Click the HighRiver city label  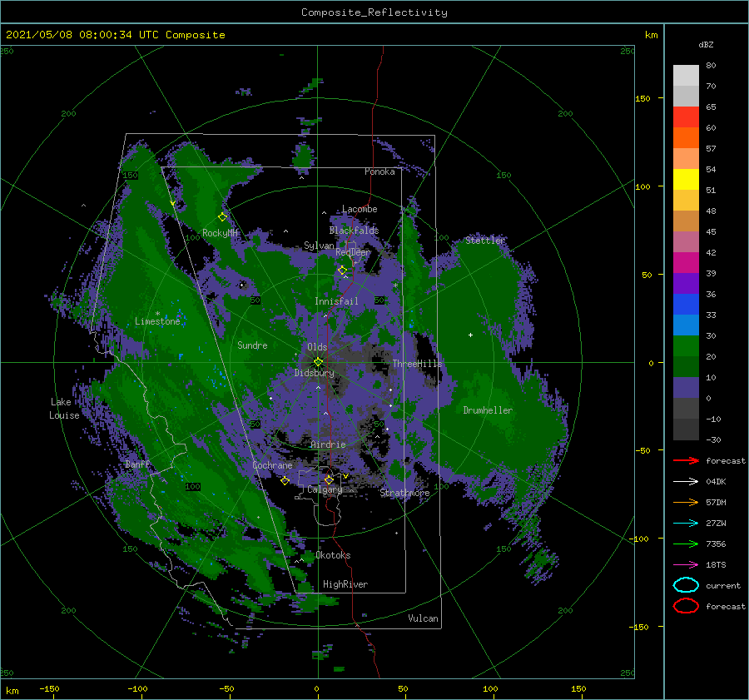click(345, 584)
